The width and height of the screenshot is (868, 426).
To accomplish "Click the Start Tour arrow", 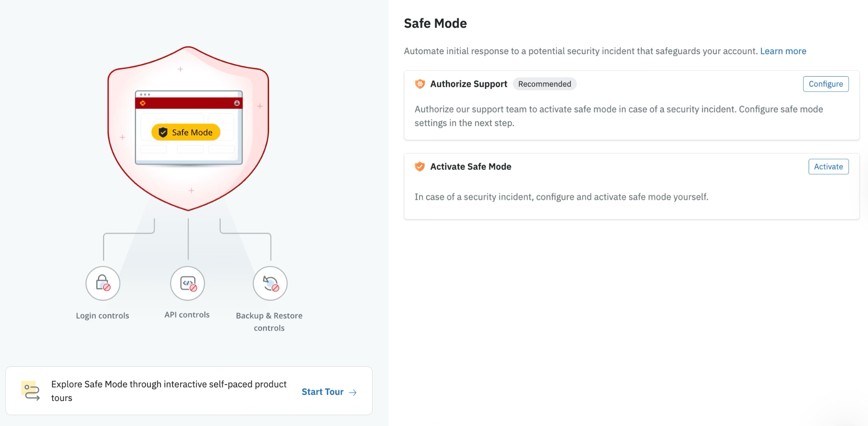I will click(353, 392).
